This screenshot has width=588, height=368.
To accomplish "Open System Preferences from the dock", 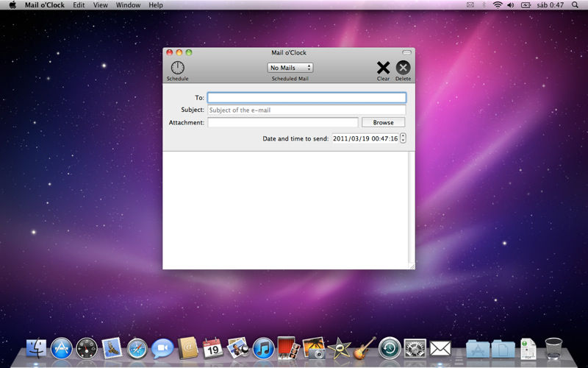I will [415, 348].
